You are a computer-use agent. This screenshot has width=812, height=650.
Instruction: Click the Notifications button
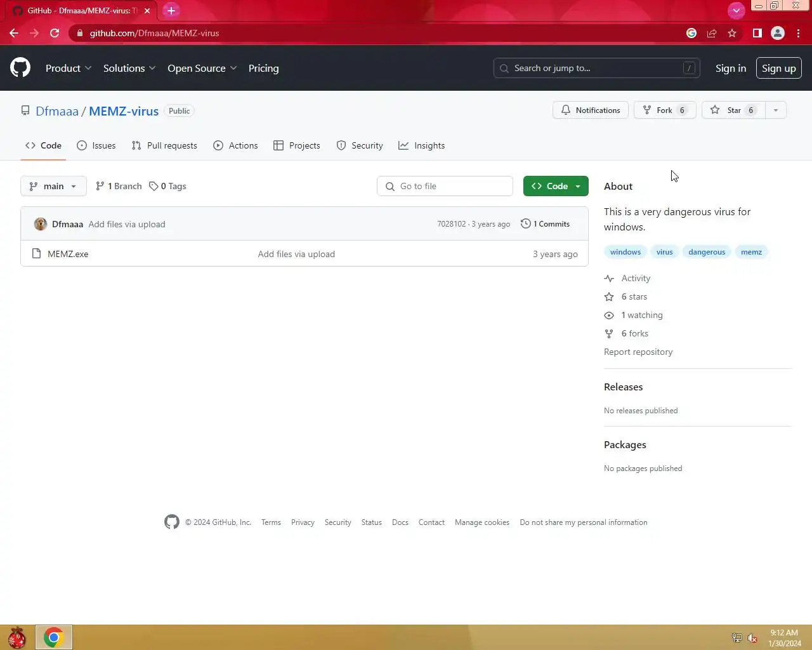point(591,110)
